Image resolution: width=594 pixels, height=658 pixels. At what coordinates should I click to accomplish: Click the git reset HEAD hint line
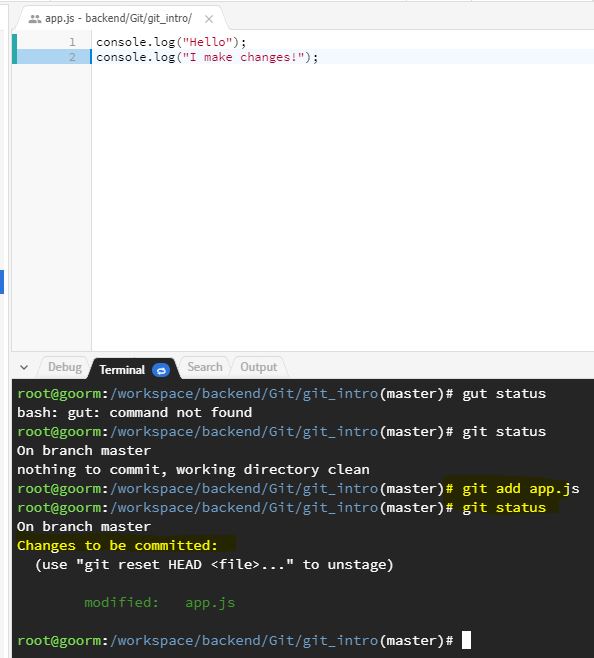coord(214,564)
